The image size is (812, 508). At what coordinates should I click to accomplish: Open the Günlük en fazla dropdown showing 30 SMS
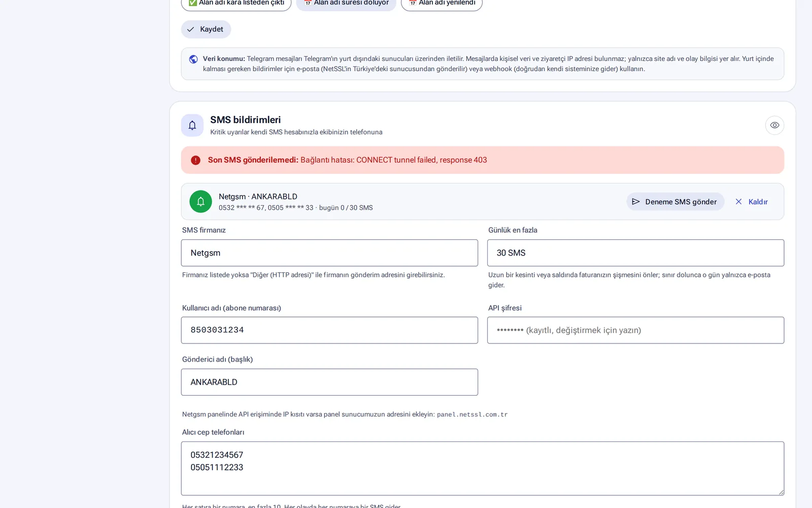pyautogui.click(x=635, y=253)
